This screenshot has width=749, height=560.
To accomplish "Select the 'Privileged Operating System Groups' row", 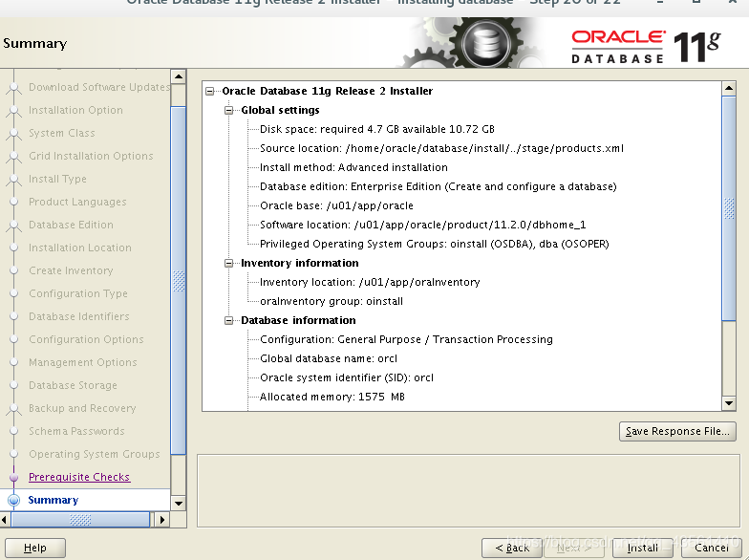I will 435,245.
